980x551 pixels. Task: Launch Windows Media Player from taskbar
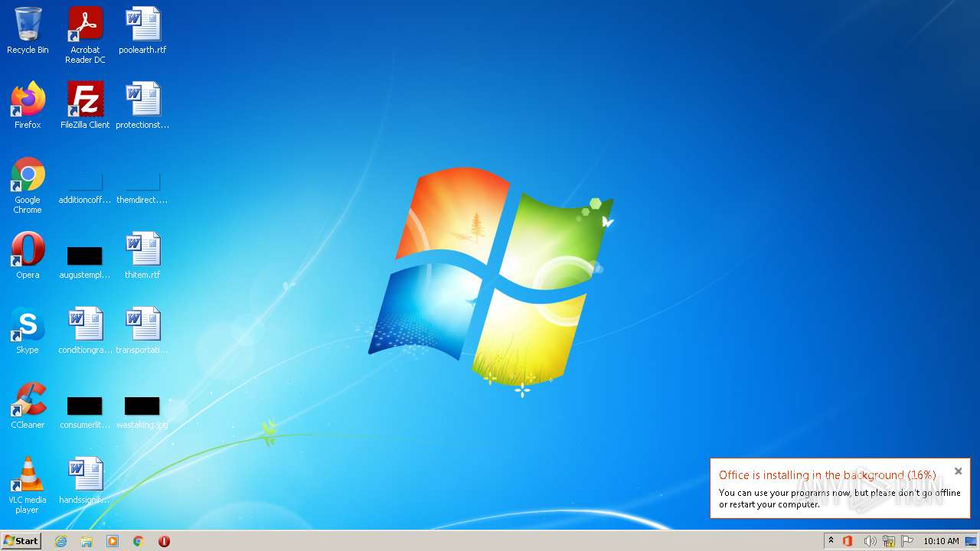(113, 541)
